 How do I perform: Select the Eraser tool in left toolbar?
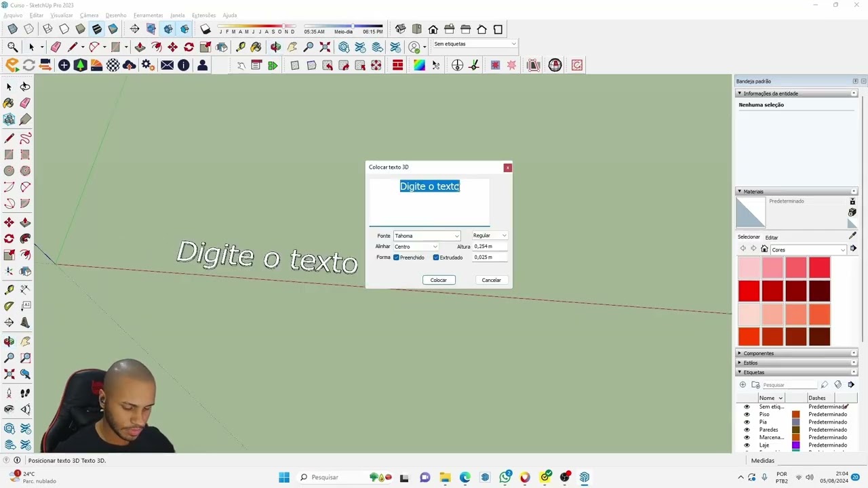coord(25,103)
